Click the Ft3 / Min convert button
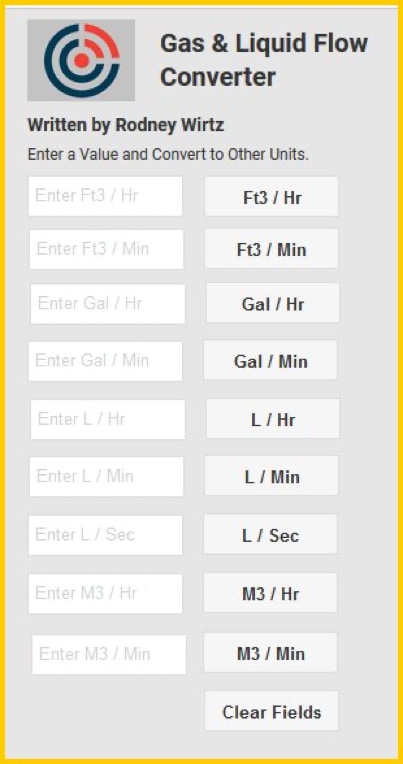403x764 pixels. (271, 249)
